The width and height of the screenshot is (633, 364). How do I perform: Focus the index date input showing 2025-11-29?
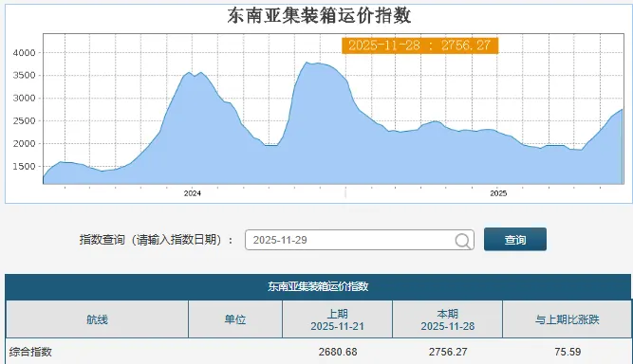(x=360, y=240)
